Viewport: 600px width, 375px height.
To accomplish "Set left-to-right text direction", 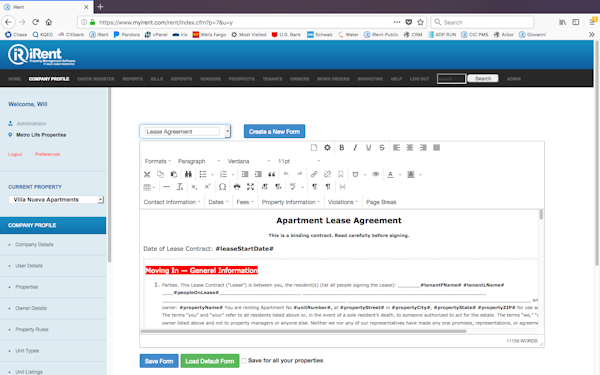I will 265,187.
